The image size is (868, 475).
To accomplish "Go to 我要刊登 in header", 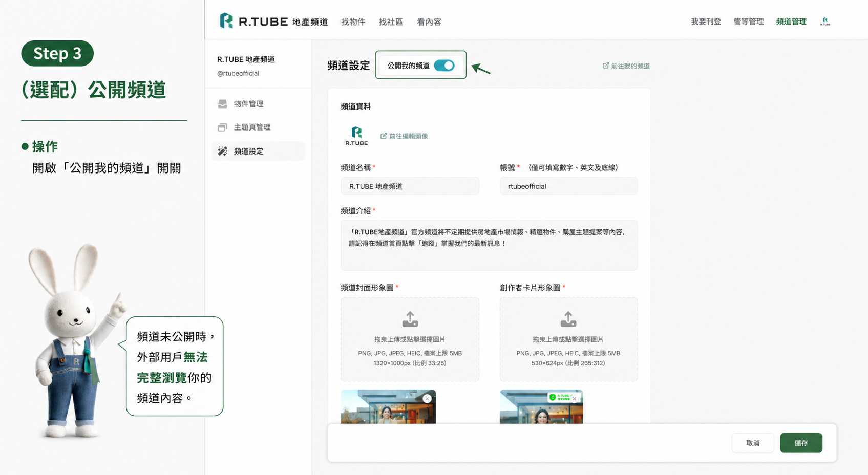I will click(x=706, y=21).
